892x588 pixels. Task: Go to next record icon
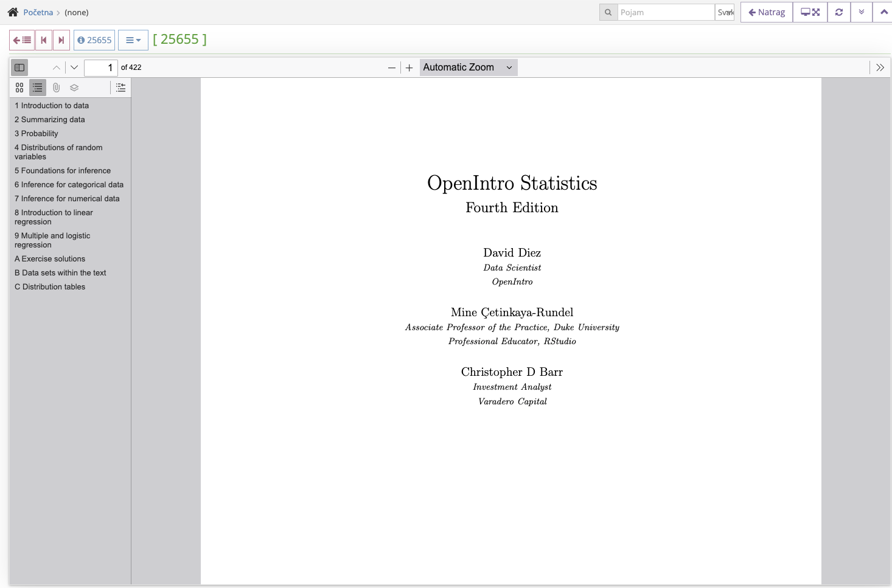tap(61, 40)
